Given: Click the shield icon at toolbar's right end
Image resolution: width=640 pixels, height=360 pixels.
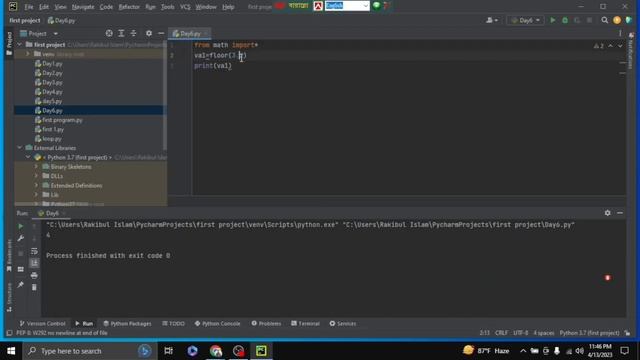Looking at the screenshot, I should tap(629, 20).
